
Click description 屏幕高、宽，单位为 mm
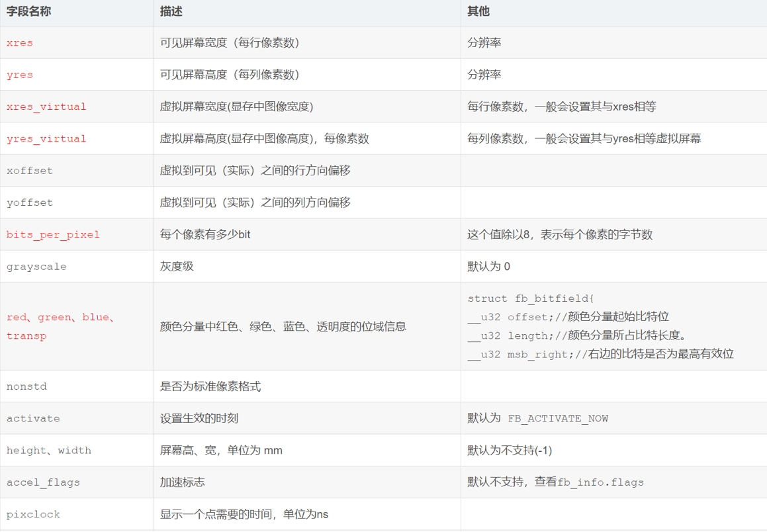click(x=221, y=451)
